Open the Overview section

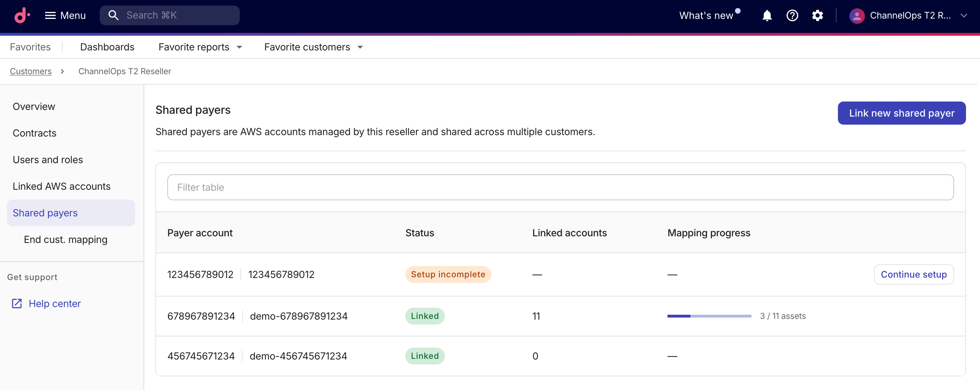coord(34,106)
